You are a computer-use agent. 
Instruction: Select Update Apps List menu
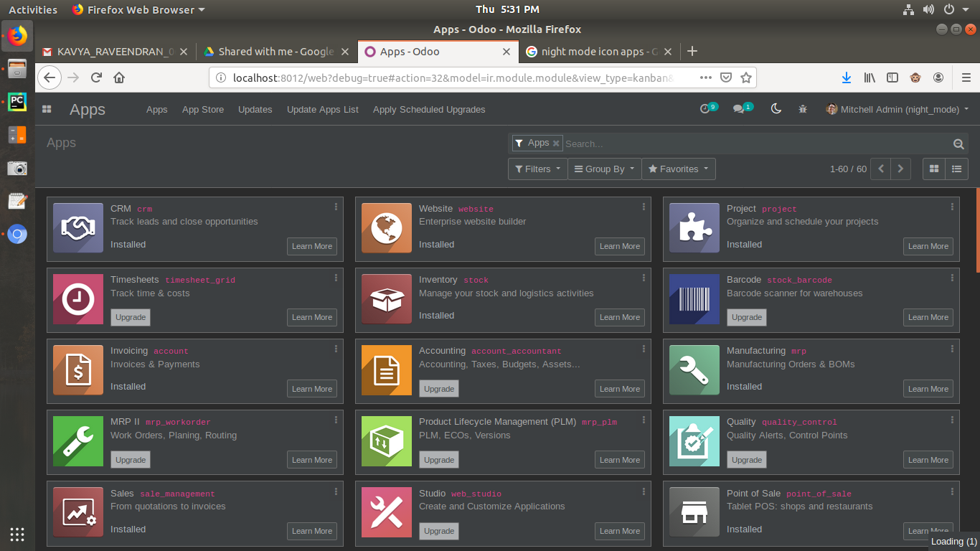click(323, 109)
